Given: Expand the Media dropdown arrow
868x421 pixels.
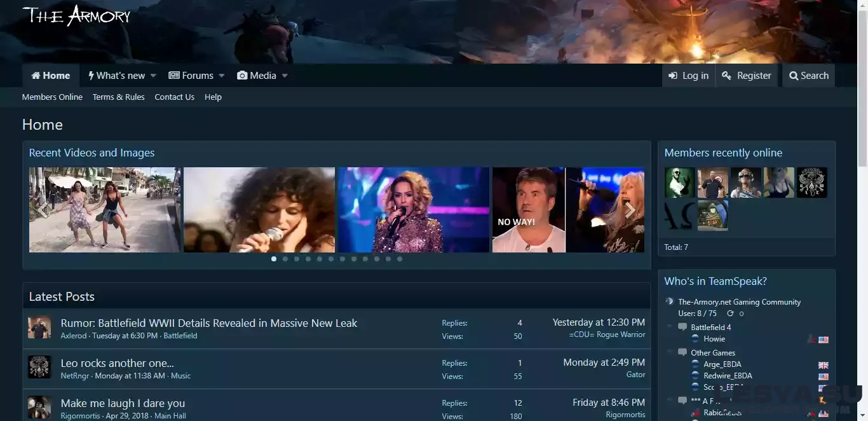Looking at the screenshot, I should click(285, 76).
